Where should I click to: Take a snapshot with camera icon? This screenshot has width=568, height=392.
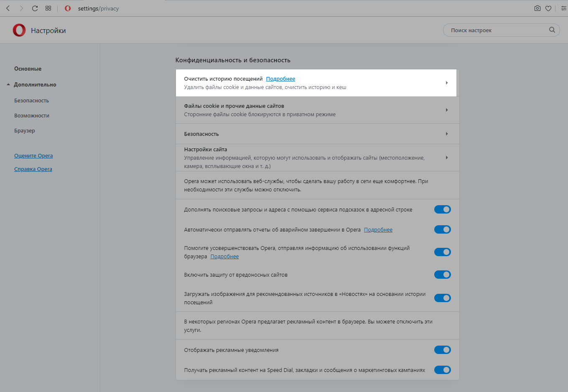(537, 8)
